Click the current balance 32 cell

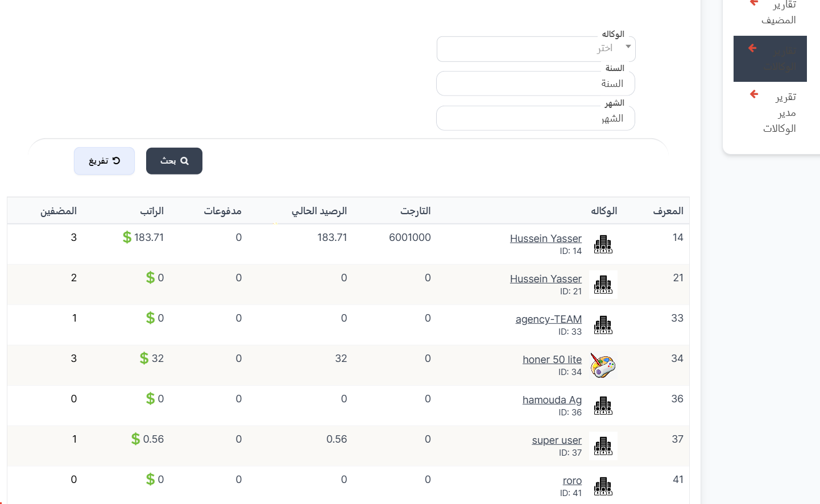point(341,359)
